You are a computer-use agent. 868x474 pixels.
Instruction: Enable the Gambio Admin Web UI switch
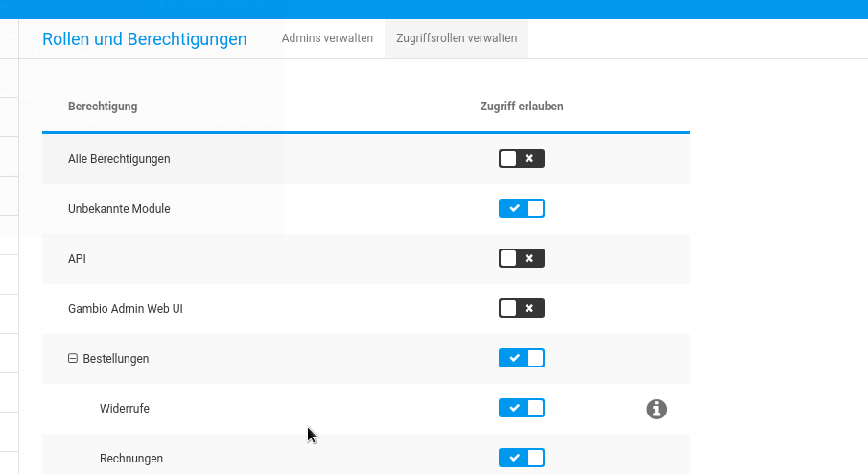tap(521, 308)
